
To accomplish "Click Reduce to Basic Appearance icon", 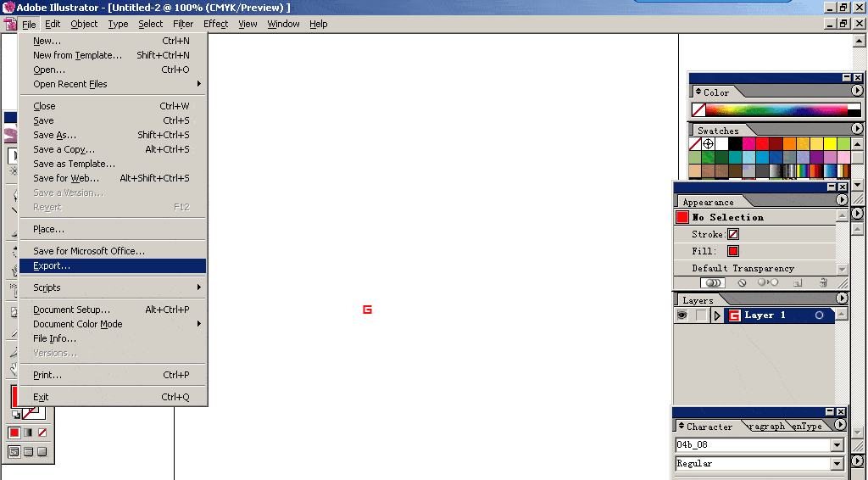I will click(x=768, y=283).
